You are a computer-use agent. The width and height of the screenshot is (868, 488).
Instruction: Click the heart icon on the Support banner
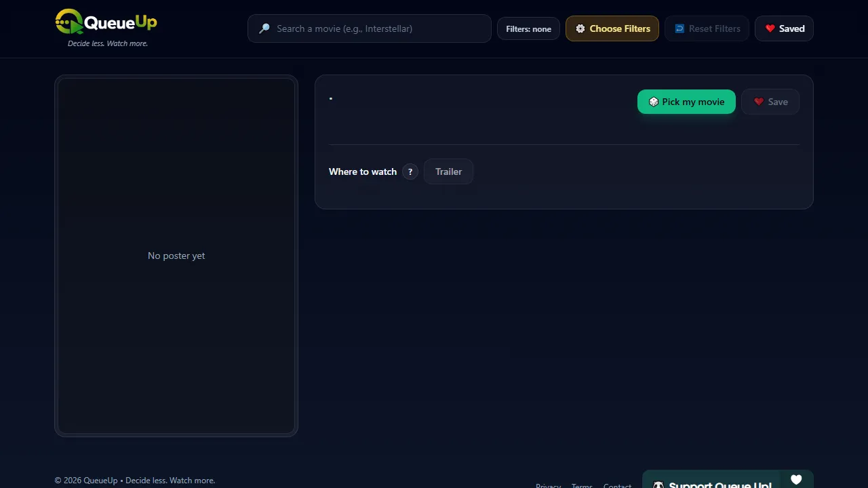click(796, 479)
